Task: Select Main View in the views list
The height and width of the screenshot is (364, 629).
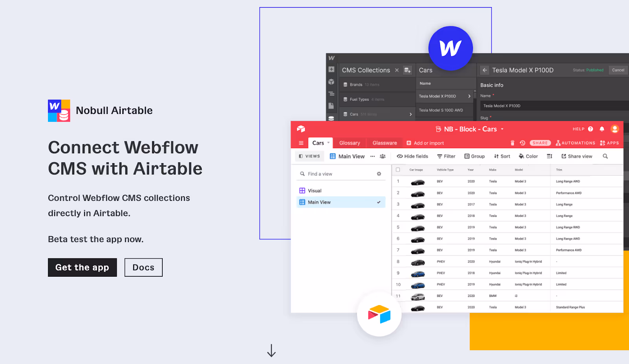Action: coord(341,202)
